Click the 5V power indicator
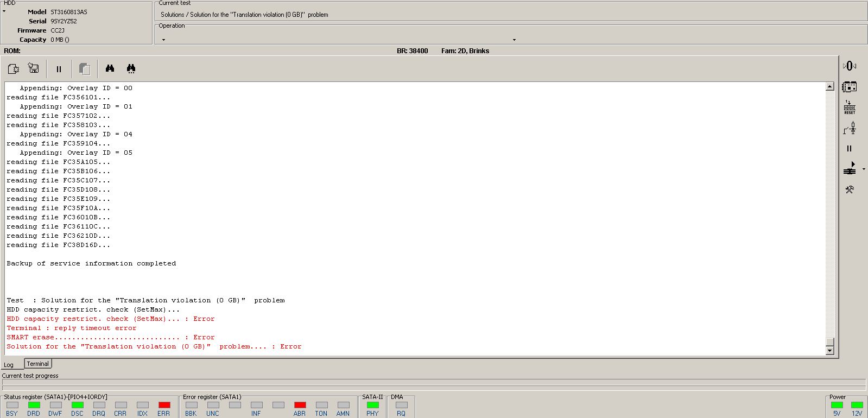 pos(837,405)
